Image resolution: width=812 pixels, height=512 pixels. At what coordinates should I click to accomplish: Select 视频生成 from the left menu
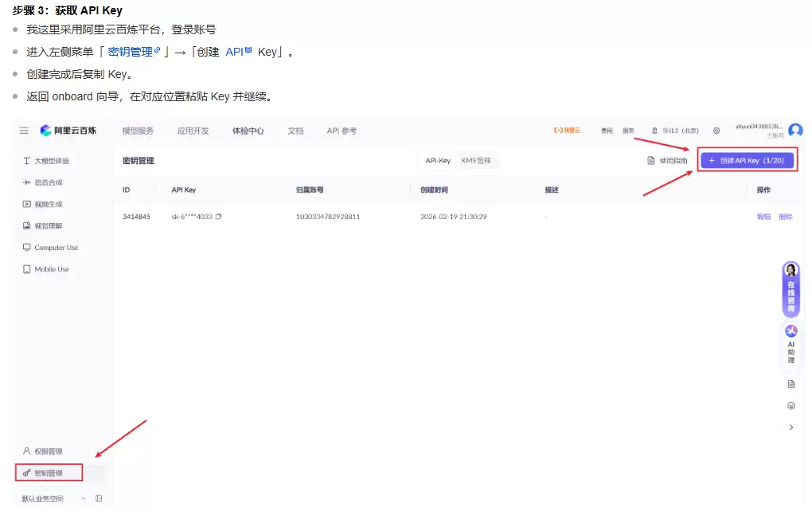coord(48,204)
